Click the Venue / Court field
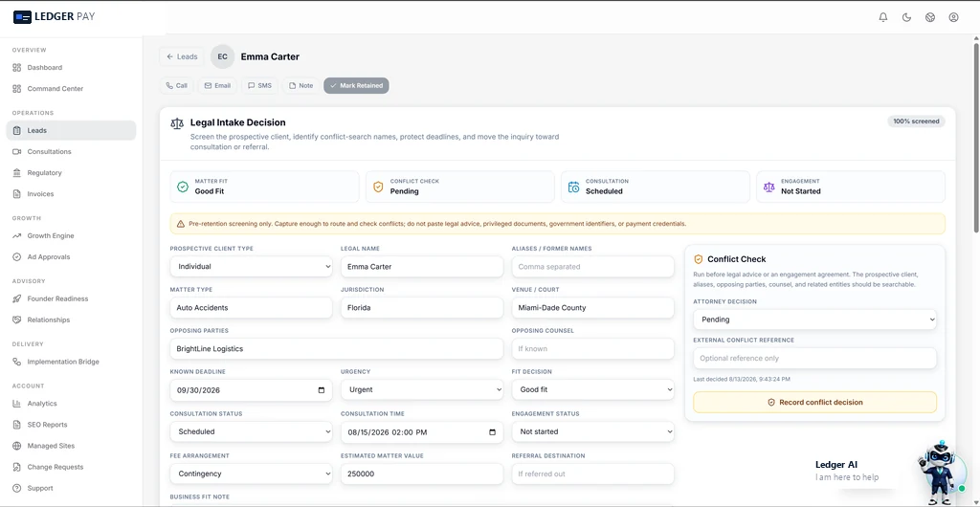Image resolution: width=980 pixels, height=507 pixels. point(592,308)
